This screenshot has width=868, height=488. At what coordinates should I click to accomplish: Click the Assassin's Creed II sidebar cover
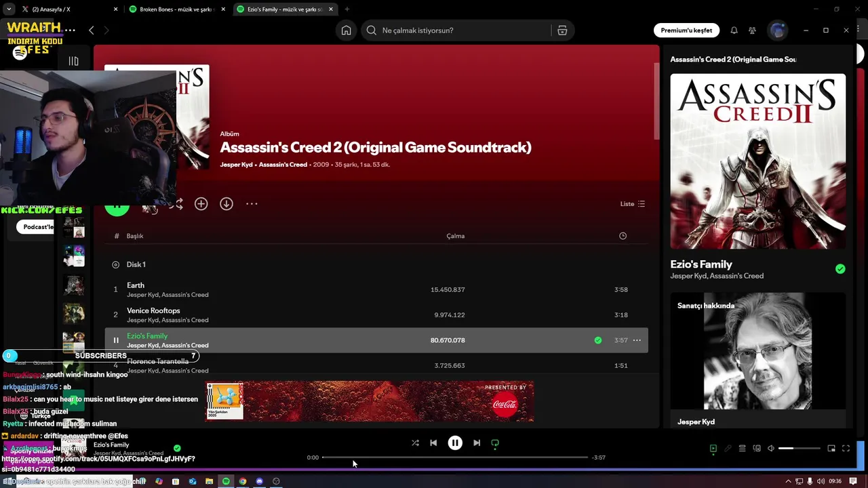point(758,161)
